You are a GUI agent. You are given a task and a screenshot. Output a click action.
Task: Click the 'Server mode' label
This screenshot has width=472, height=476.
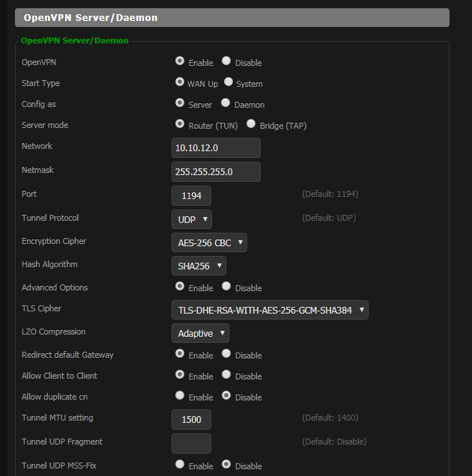(x=45, y=125)
